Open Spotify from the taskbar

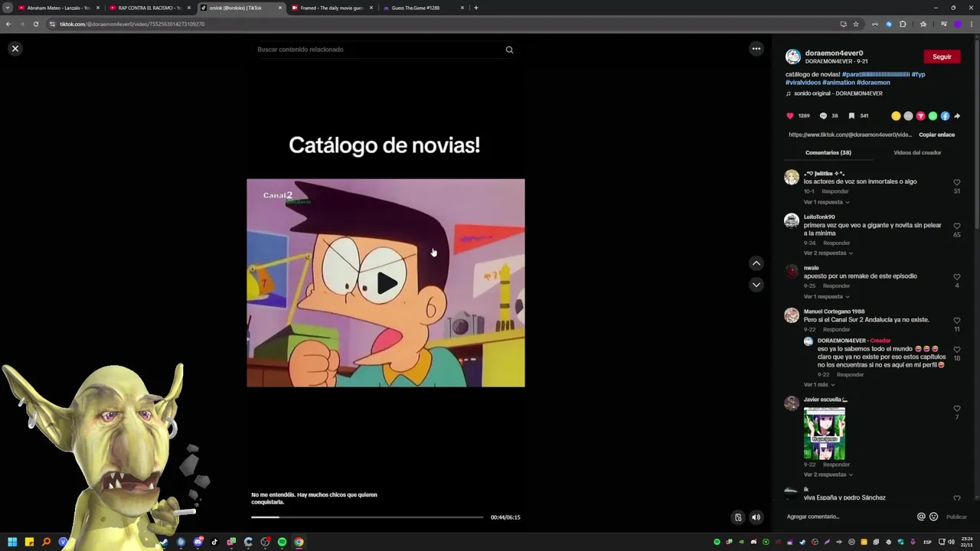pos(282,542)
